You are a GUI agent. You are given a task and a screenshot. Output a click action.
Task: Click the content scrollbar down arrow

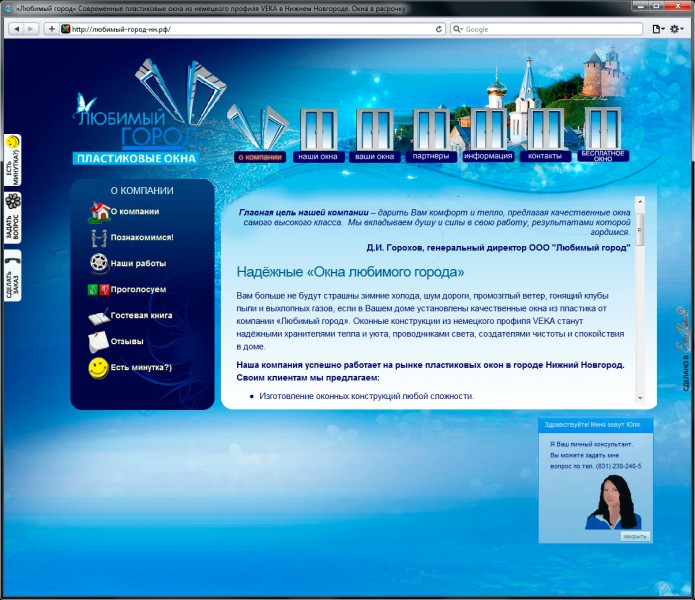[640, 398]
